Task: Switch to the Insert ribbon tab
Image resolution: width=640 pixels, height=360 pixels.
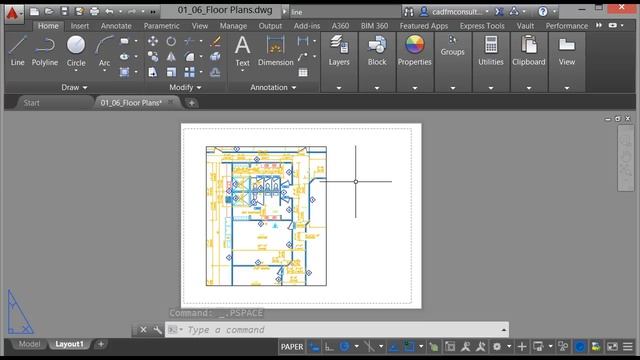Action: (x=80, y=26)
